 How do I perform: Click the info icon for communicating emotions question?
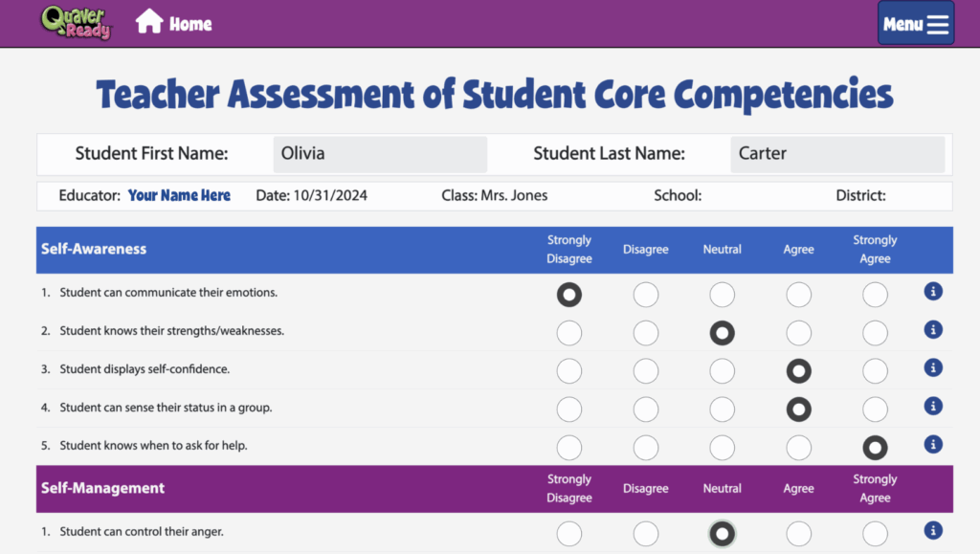point(933,291)
